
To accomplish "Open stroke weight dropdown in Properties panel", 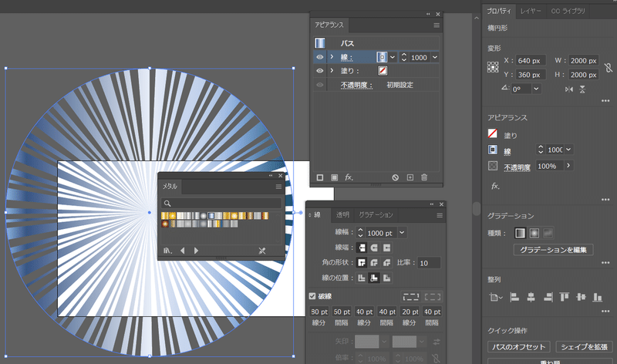I will [568, 150].
